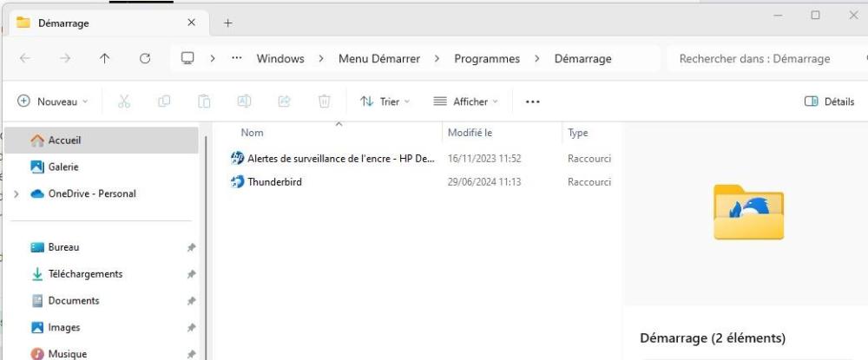Image resolution: width=868 pixels, height=360 pixels.
Task: Open the Afficher view menu
Action: (x=465, y=101)
